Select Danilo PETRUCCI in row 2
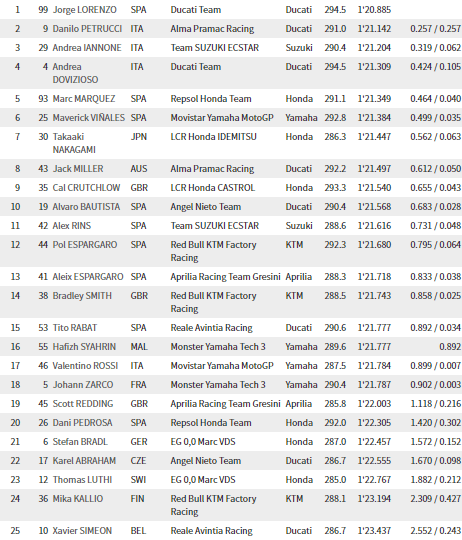This screenshot has width=462, height=540. (87, 29)
